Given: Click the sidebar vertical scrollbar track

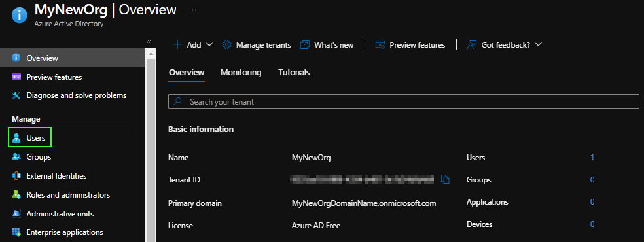Looking at the screenshot, I should point(151,150).
